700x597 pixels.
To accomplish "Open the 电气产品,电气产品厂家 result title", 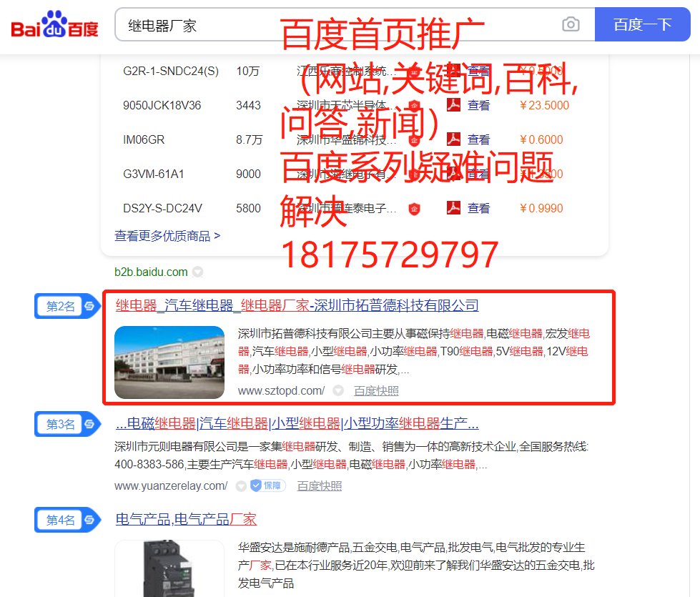I will tap(186, 519).
